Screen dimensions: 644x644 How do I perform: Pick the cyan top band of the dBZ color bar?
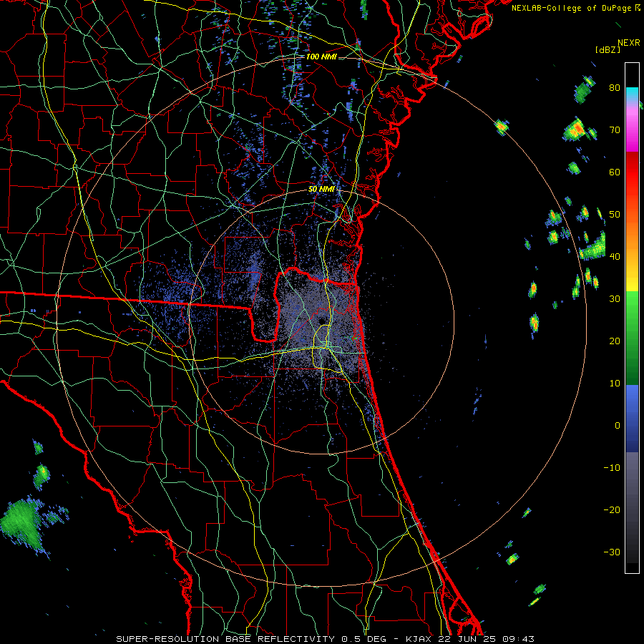[632, 94]
